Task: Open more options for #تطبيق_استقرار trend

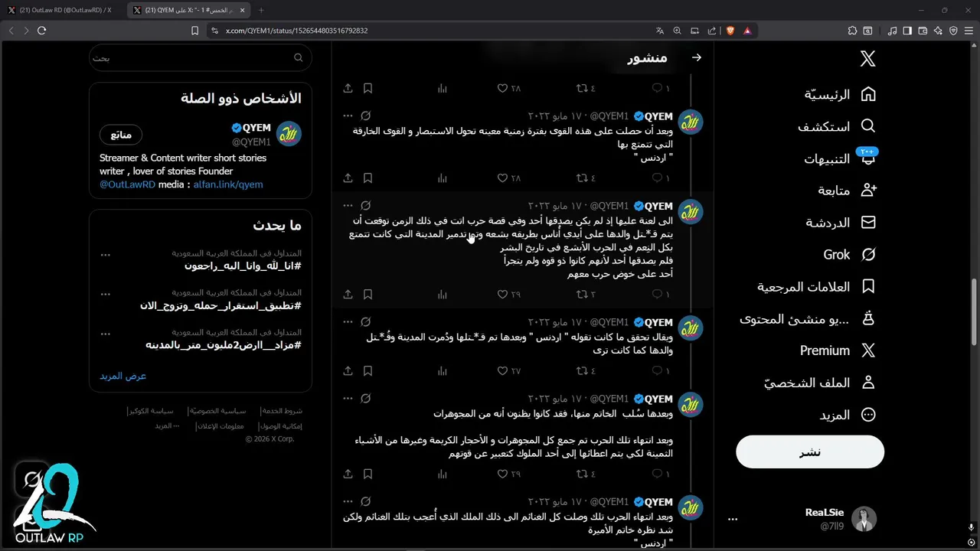Action: (x=106, y=294)
